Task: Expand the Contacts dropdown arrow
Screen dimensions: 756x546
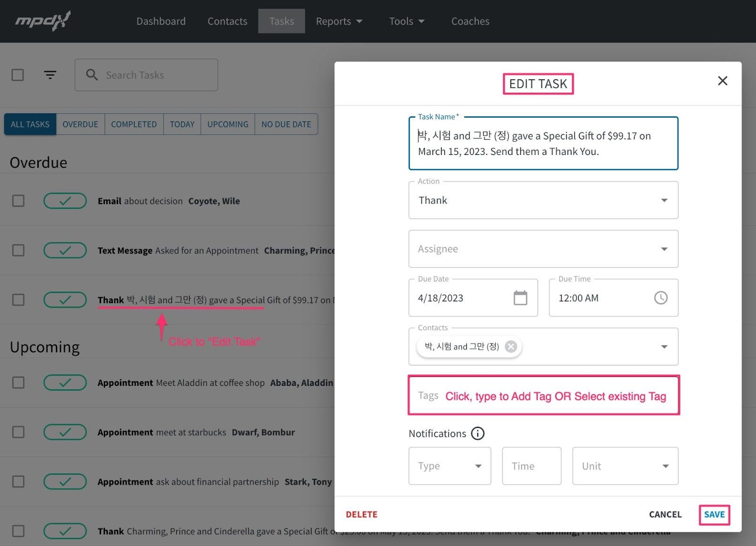Action: (x=664, y=347)
